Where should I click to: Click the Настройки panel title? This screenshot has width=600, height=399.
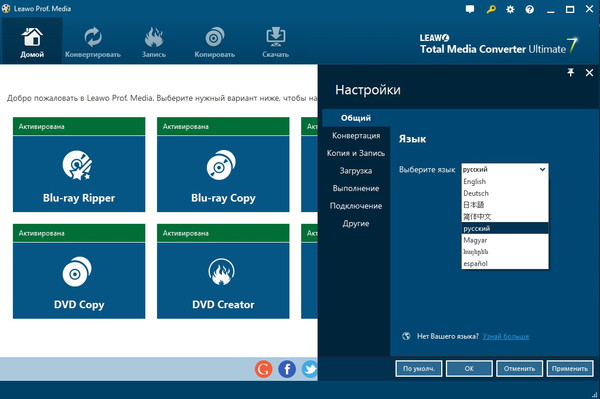[368, 90]
